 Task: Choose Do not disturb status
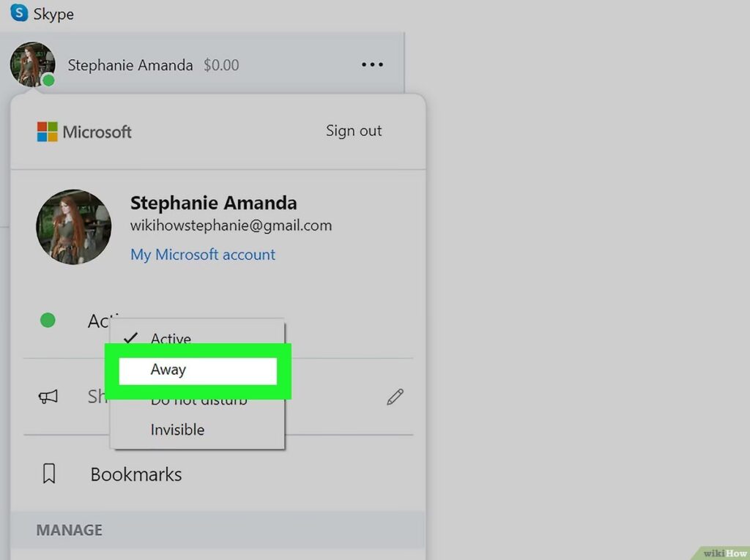tap(198, 401)
